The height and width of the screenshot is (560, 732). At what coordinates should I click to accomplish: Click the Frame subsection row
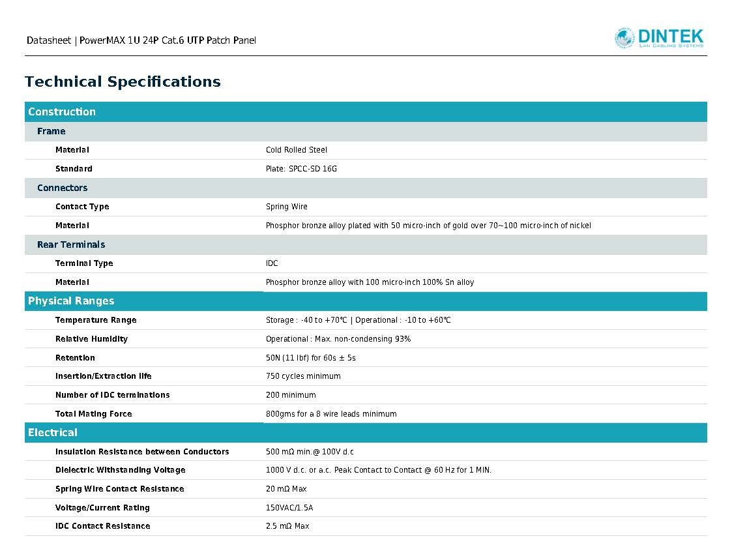click(x=366, y=132)
